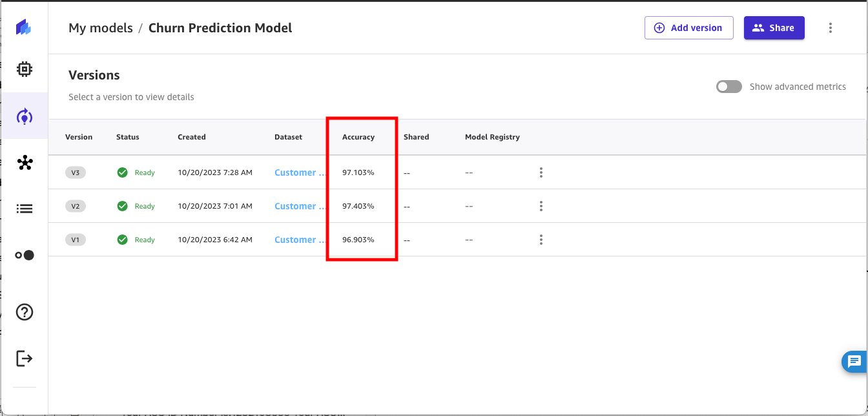The width and height of the screenshot is (868, 416).
Task: Select the V1 version badge
Action: pyautogui.click(x=76, y=240)
